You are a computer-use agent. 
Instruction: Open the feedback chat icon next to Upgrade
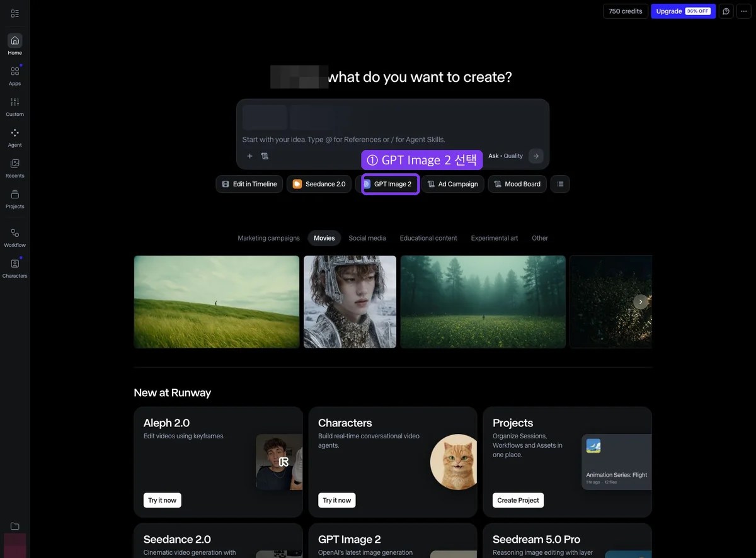[x=726, y=11]
